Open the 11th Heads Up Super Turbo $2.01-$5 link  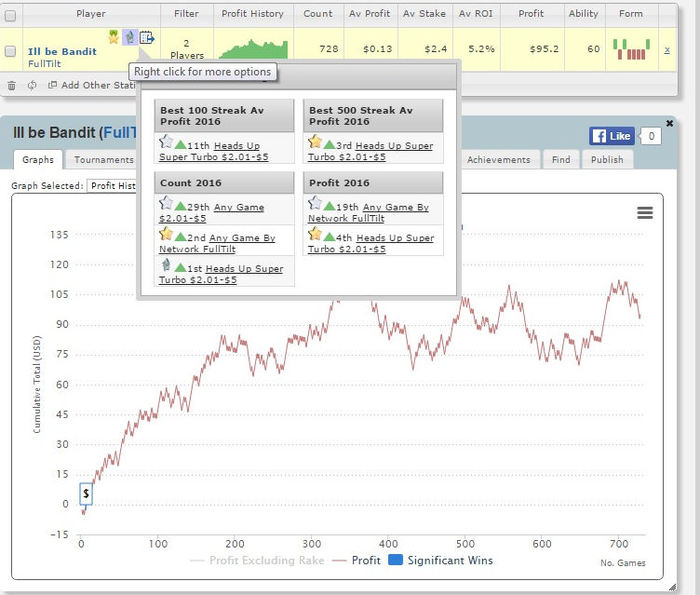coord(213,151)
